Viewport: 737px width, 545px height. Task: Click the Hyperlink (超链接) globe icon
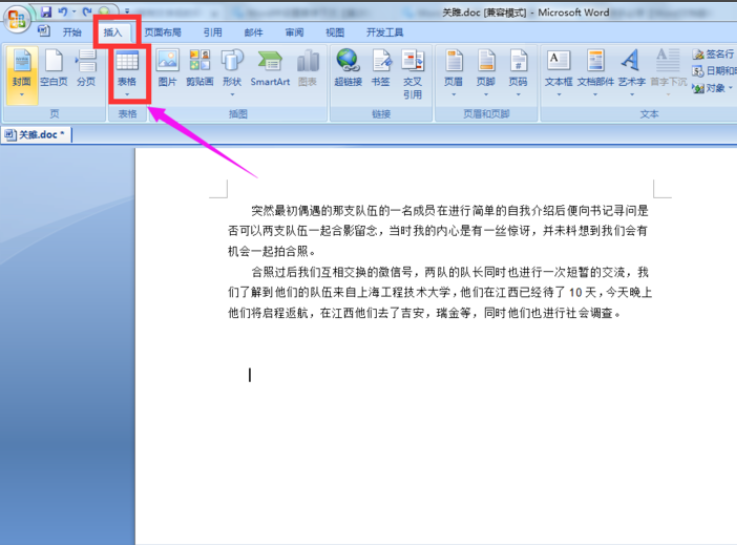(x=348, y=61)
